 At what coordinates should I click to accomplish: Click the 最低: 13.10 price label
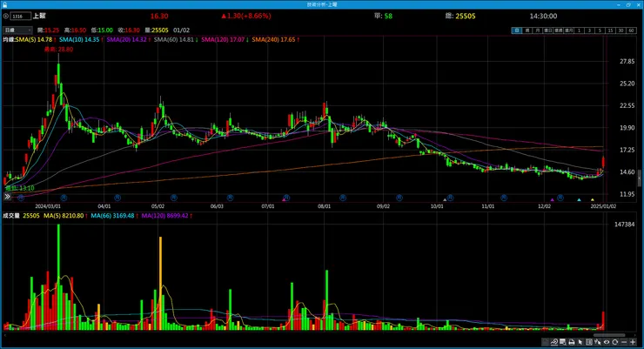coord(20,188)
